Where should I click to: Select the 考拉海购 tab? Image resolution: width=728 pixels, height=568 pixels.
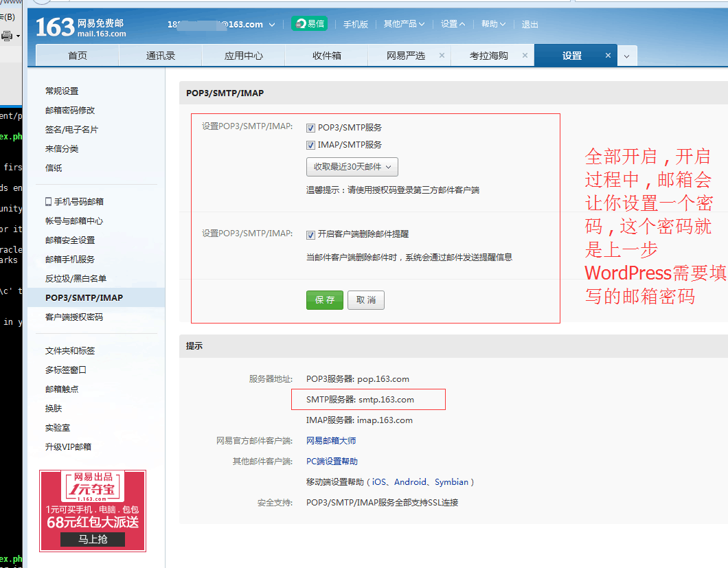pyautogui.click(x=488, y=56)
